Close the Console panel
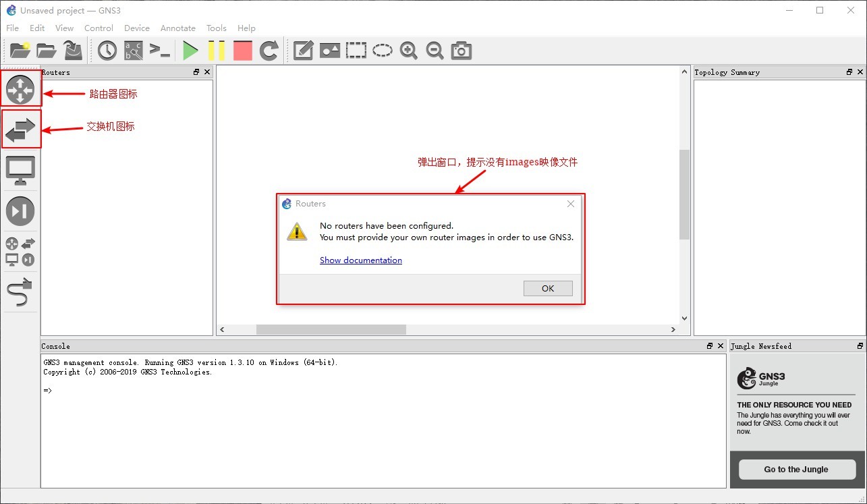This screenshot has height=504, width=867. (x=721, y=346)
